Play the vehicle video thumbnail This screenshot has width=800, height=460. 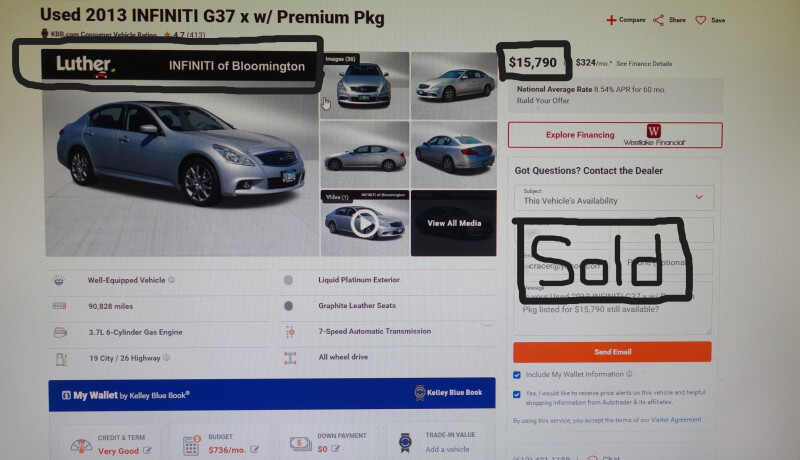click(364, 223)
